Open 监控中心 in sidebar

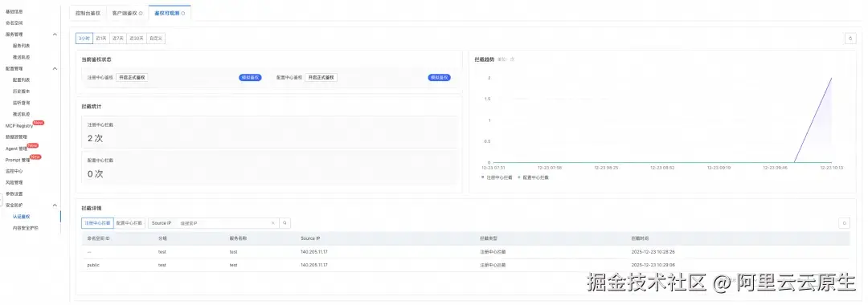coord(14,171)
